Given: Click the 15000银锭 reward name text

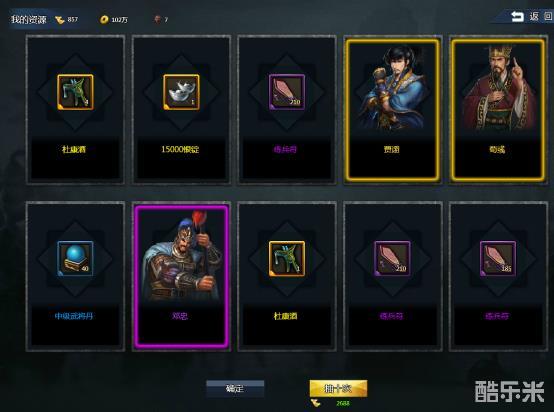Looking at the screenshot, I should 180,149.
